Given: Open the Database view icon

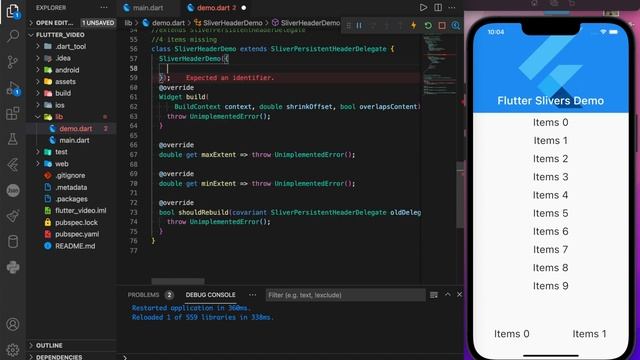Looking at the screenshot, I should click(x=13, y=242).
